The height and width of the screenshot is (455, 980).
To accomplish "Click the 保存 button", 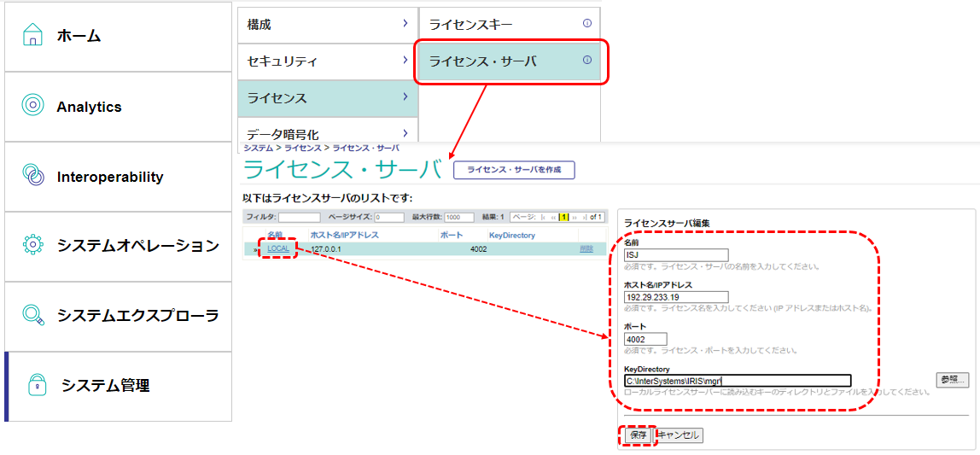I will point(638,435).
